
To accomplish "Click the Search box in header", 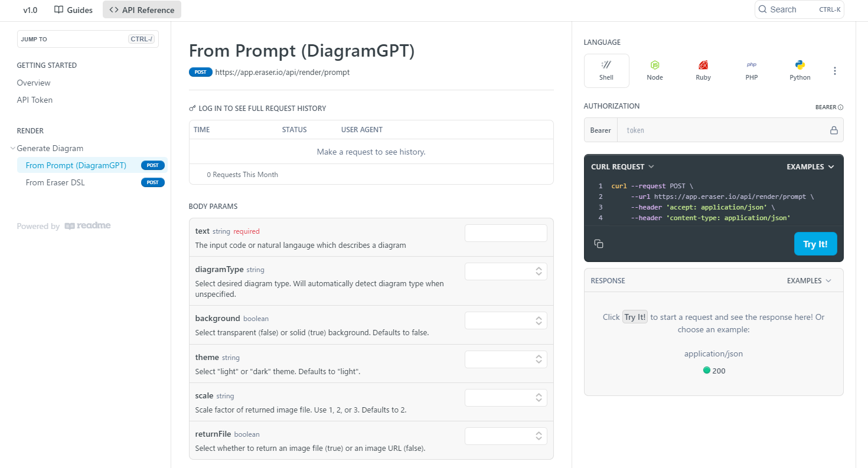I will tap(800, 9).
